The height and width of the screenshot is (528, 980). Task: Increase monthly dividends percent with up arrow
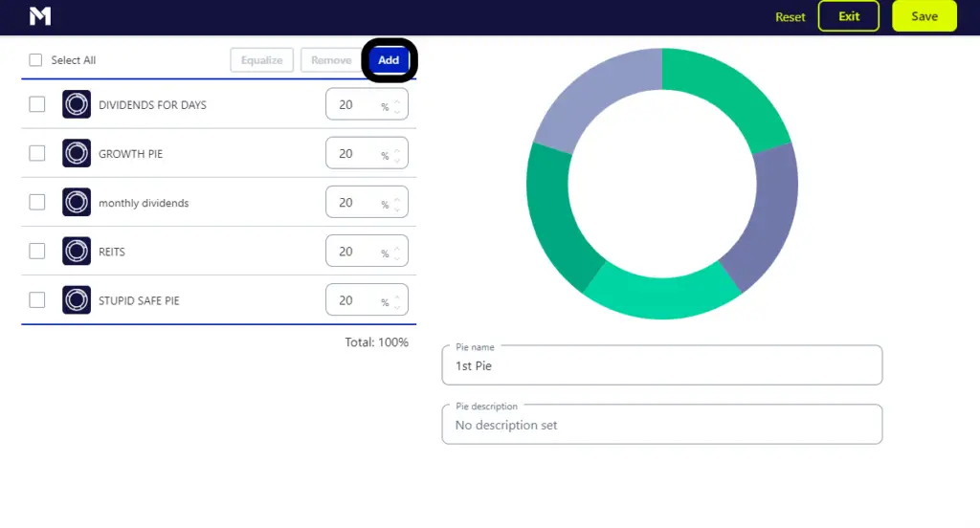(x=397, y=199)
